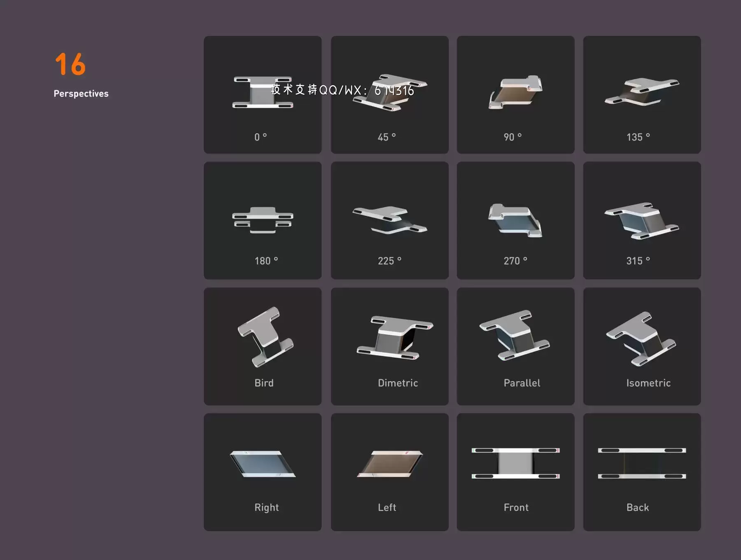The height and width of the screenshot is (560, 741).
Task: Click the Perspectives title text
Action: point(81,94)
